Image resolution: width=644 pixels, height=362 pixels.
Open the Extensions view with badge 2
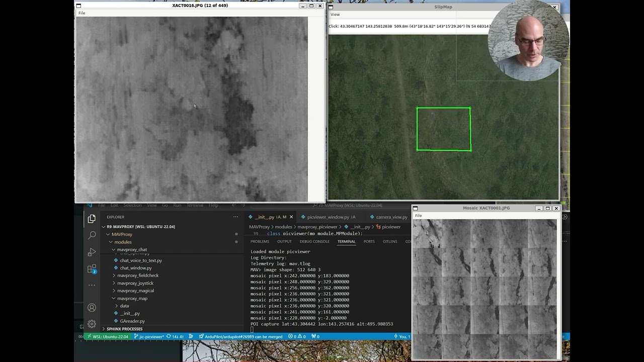click(x=92, y=269)
